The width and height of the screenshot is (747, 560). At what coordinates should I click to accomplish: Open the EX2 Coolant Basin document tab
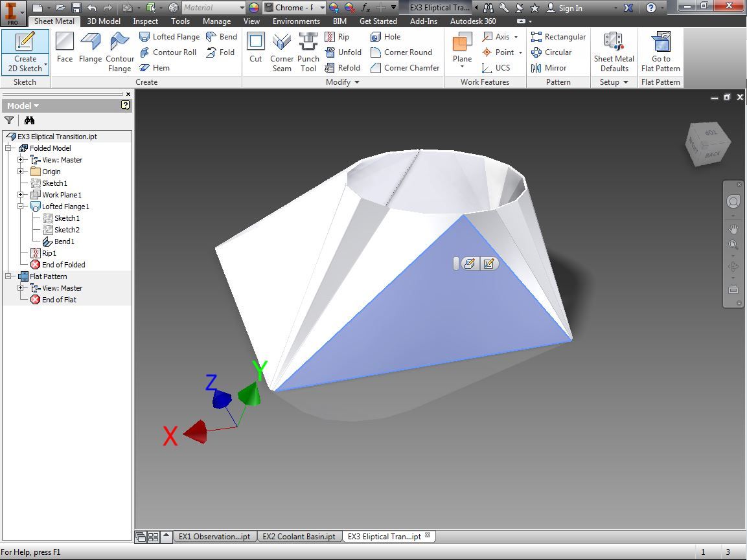299,536
